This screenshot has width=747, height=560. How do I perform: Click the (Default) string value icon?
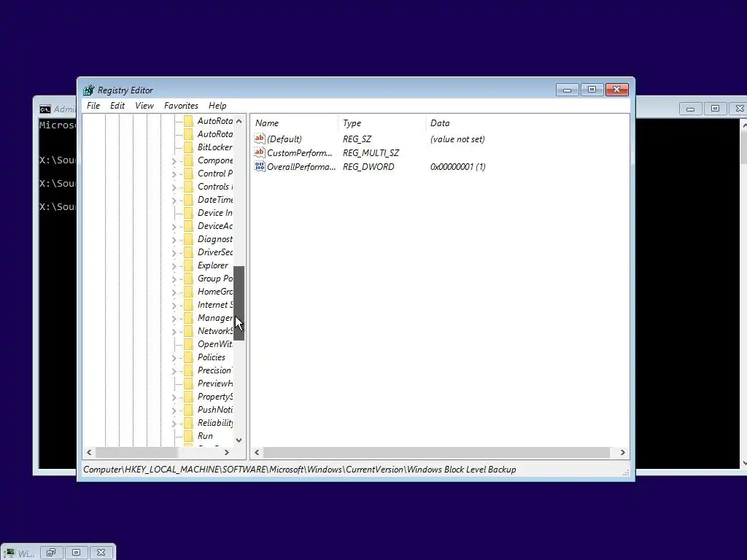pos(260,139)
